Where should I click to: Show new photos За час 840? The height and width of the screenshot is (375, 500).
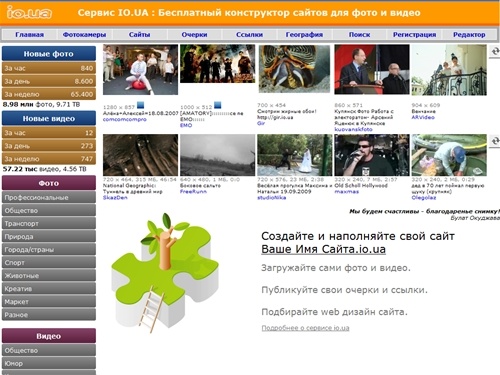pos(49,68)
